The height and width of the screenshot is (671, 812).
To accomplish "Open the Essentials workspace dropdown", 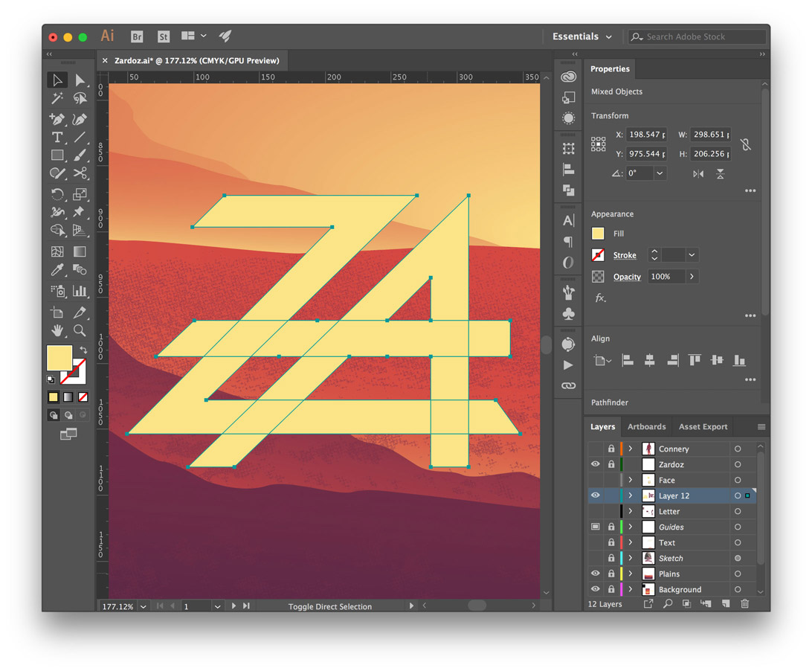I will coord(582,36).
